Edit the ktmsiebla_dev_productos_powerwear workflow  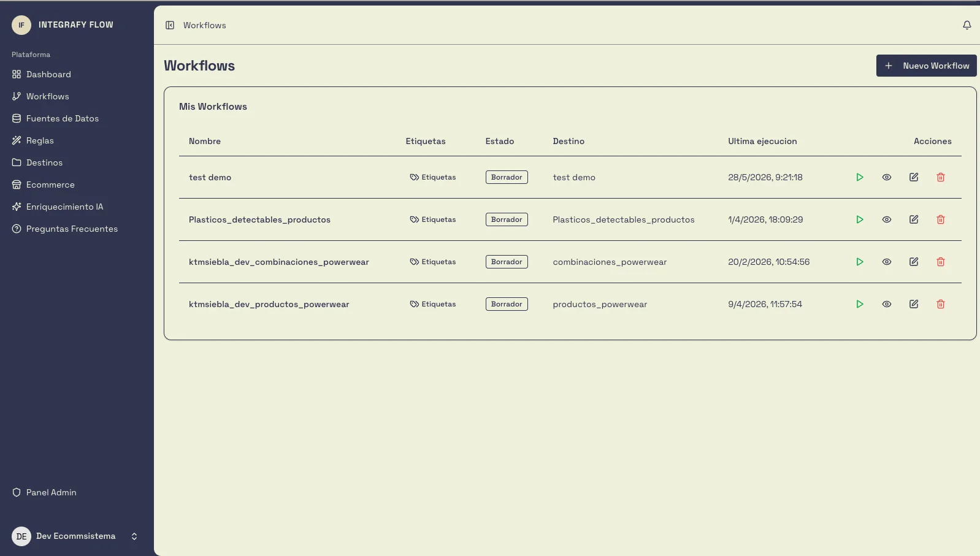point(914,304)
